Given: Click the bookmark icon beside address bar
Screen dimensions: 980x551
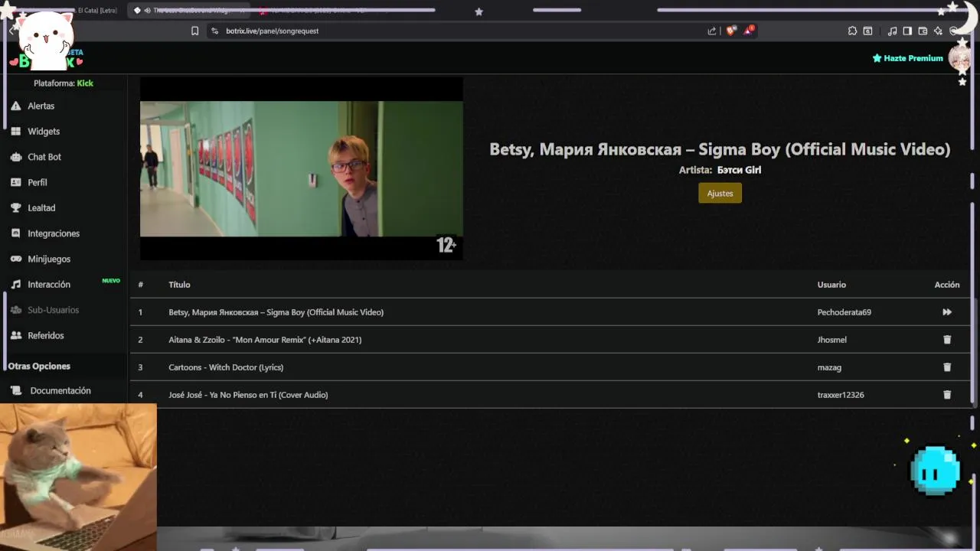Looking at the screenshot, I should 195,31.
